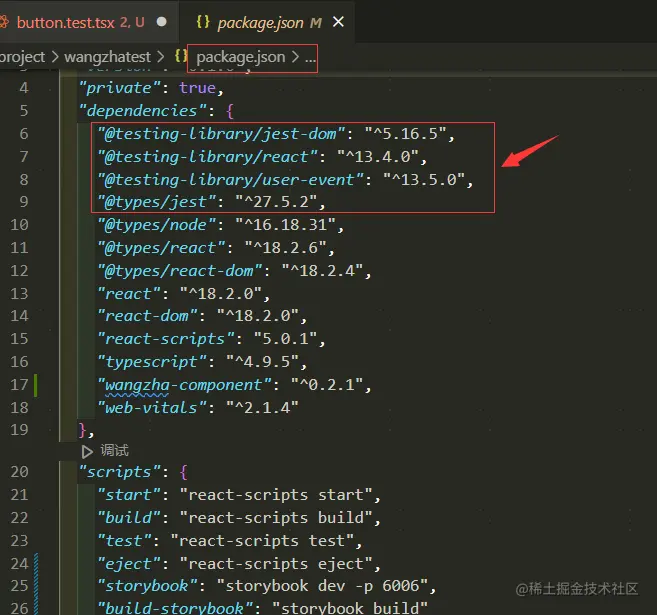Click the "test" script key
This screenshot has width=657, height=615.
tap(124, 541)
